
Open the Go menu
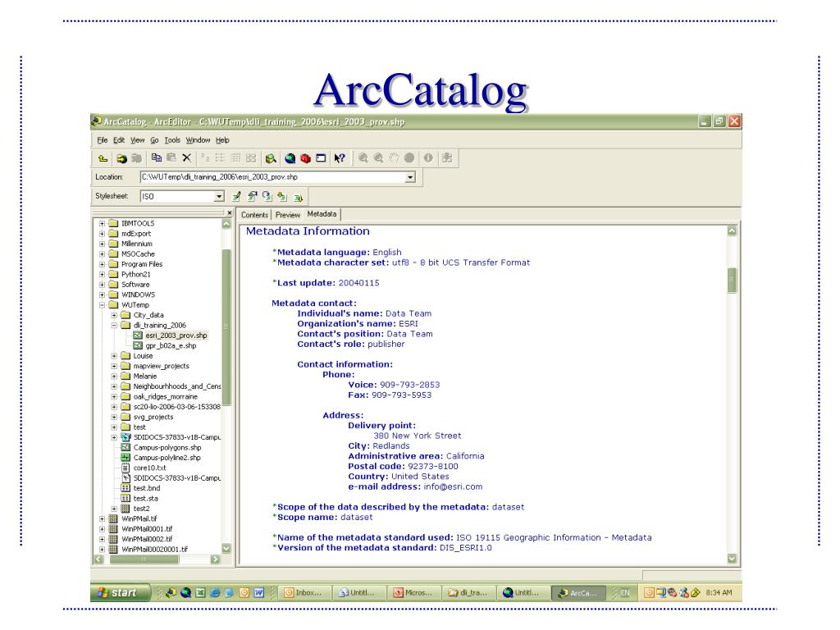[x=154, y=140]
